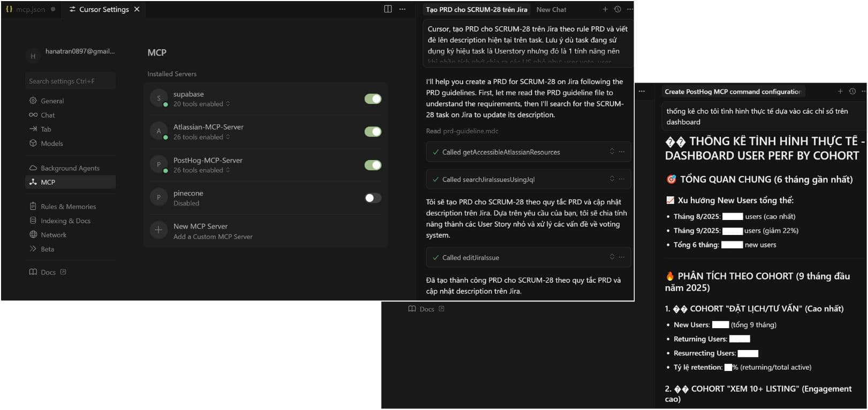Expand supabase 20 tools enabled list

(x=202, y=104)
